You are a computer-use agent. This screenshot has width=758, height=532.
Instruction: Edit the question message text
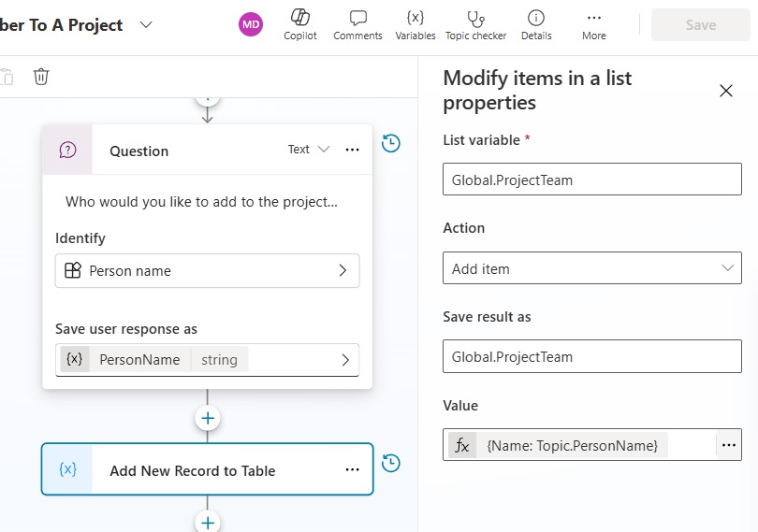(201, 202)
